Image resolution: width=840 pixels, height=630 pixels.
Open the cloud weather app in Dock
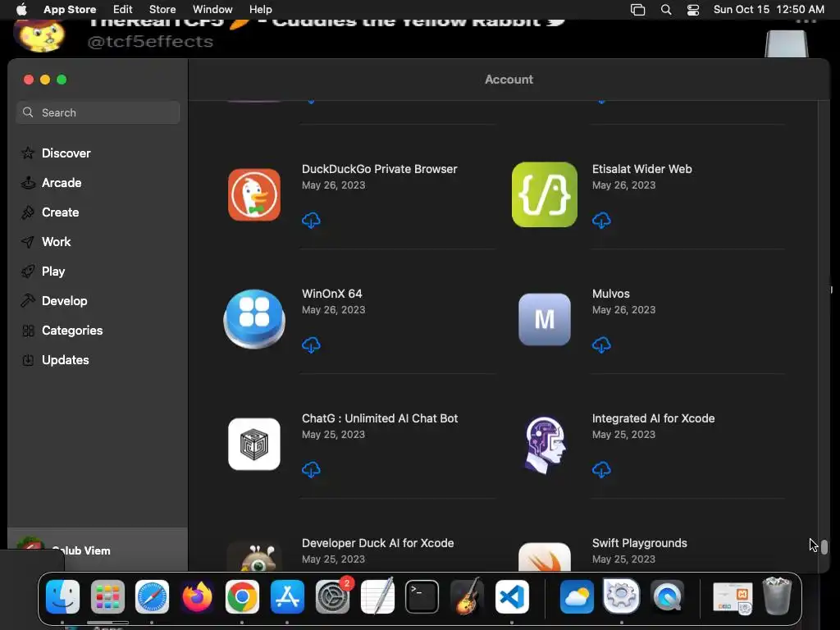(x=577, y=596)
